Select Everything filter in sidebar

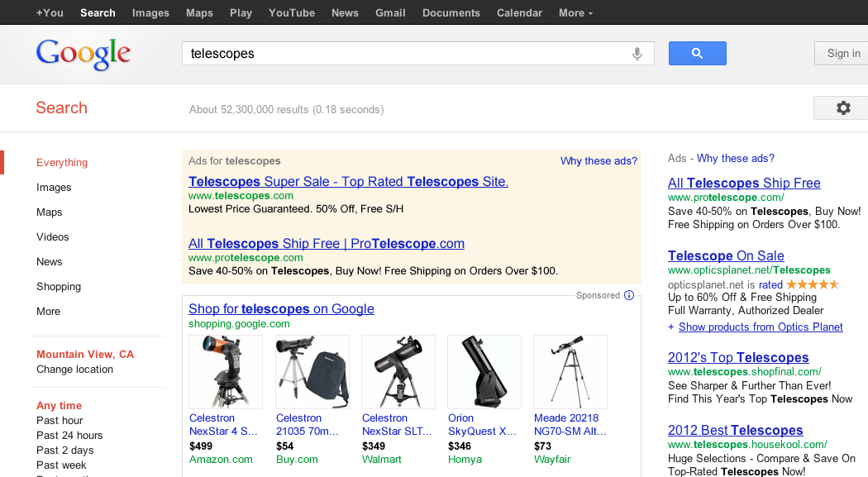[x=62, y=163]
